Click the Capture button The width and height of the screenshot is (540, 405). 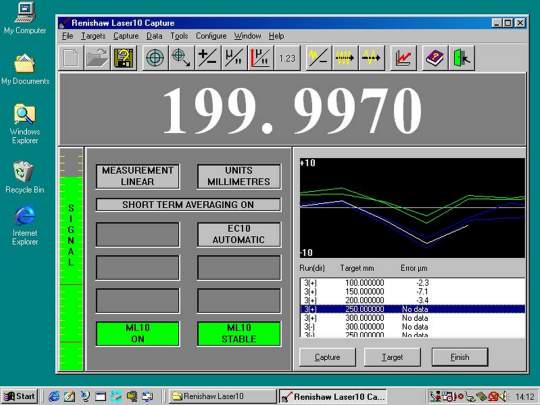coord(327,357)
